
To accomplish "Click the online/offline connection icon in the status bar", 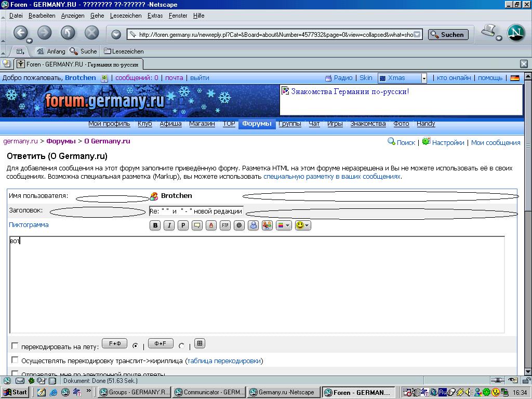I will [x=497, y=381].
